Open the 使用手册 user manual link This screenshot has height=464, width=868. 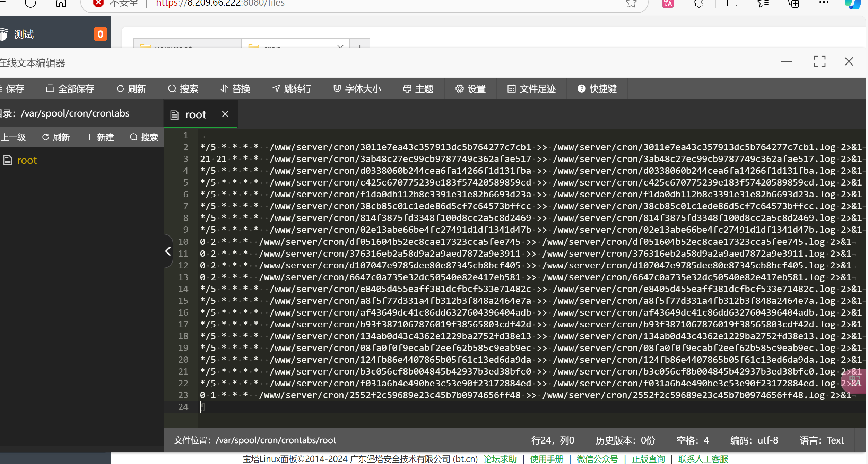coord(547,459)
